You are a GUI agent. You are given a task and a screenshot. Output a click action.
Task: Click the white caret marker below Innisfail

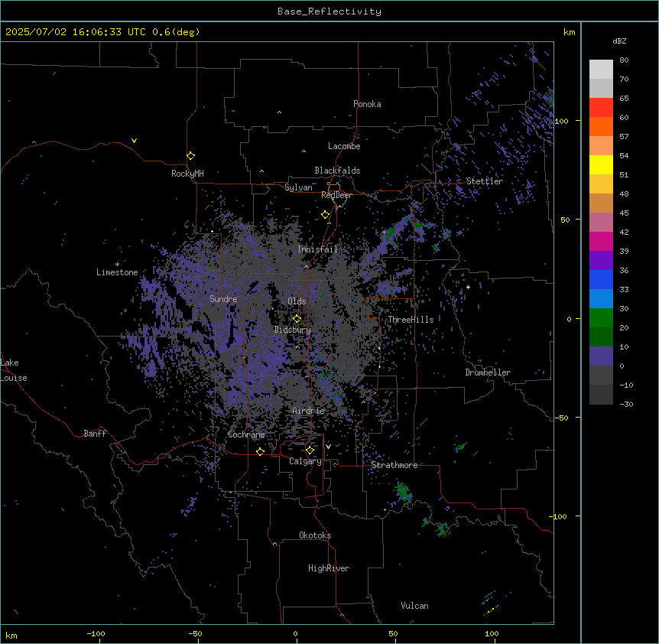pyautogui.click(x=306, y=266)
